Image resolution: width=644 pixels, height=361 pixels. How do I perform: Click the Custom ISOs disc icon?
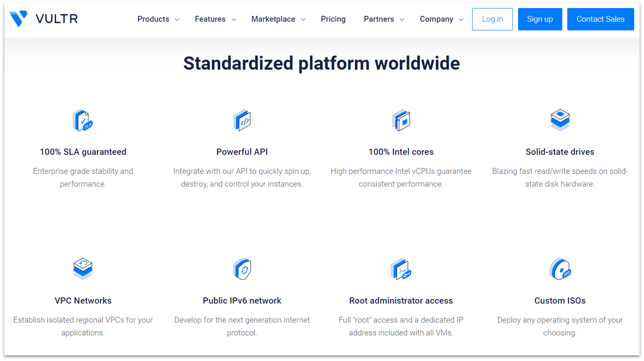tap(560, 269)
